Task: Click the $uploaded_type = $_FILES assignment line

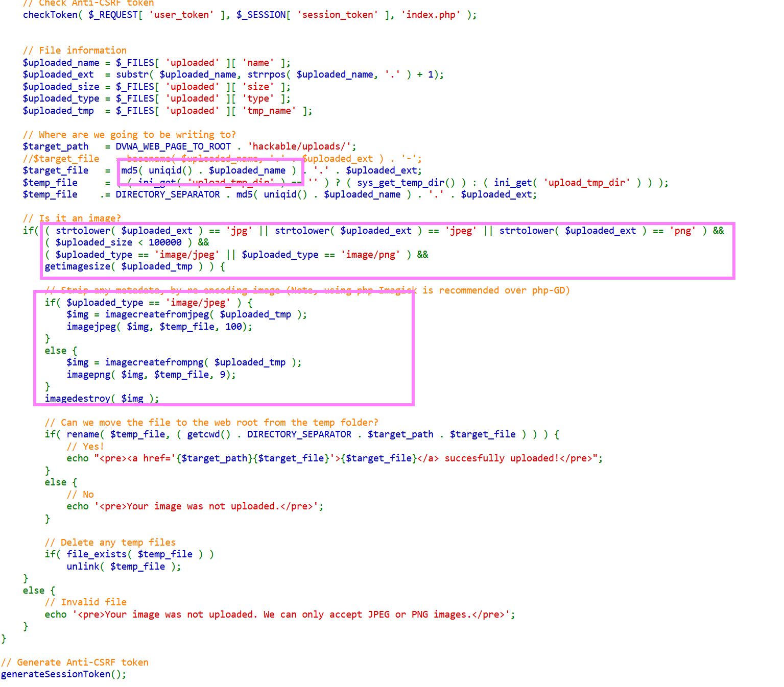Action: [157, 99]
